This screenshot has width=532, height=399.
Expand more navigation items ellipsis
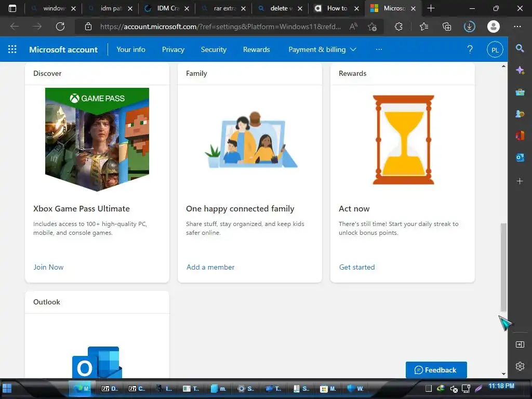tap(379, 49)
